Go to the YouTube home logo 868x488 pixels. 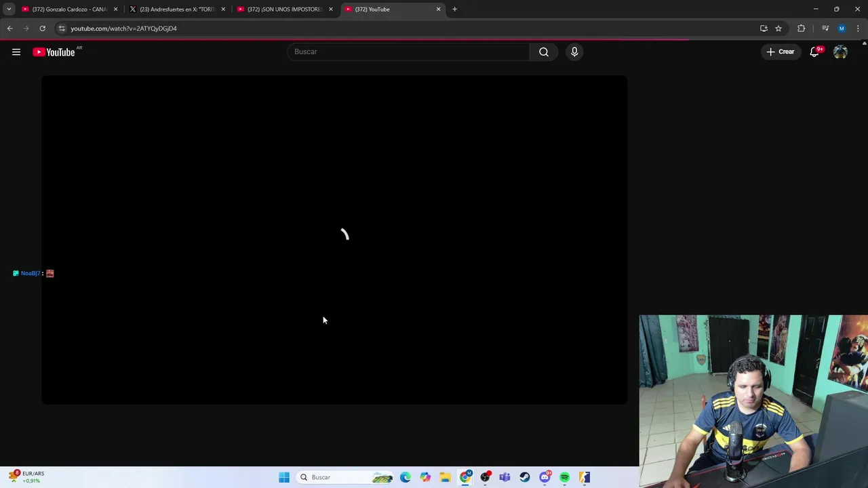pos(54,52)
